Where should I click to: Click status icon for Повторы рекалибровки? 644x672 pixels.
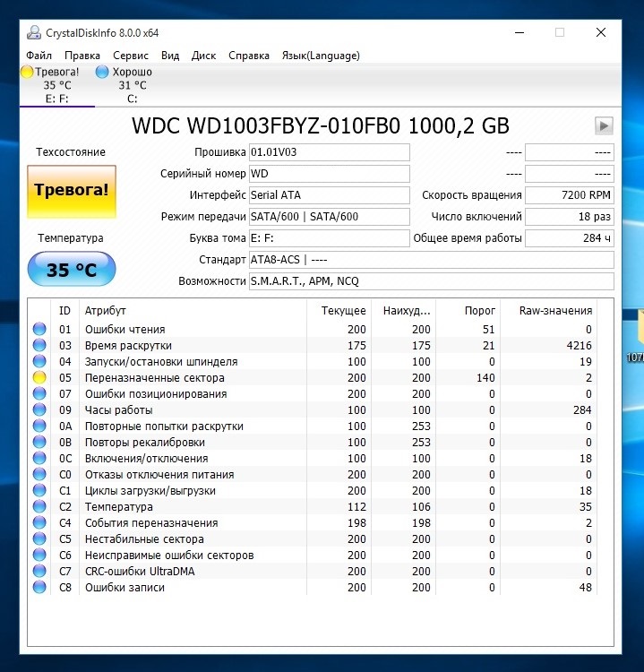(39, 443)
